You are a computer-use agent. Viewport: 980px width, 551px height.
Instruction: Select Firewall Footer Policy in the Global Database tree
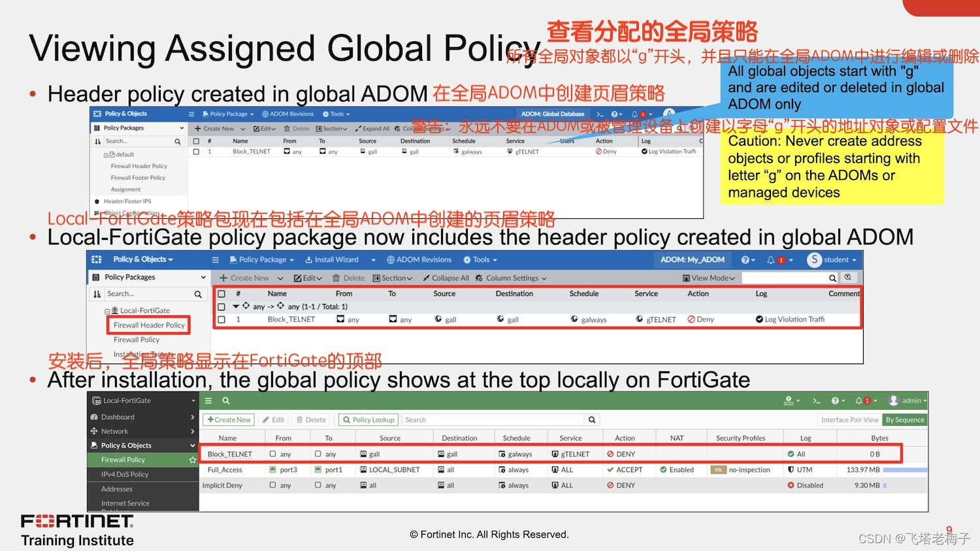[138, 178]
